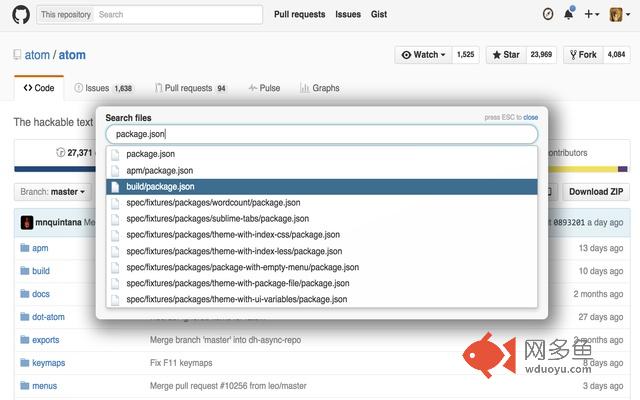Select highlighted build/package.json result

322,187
